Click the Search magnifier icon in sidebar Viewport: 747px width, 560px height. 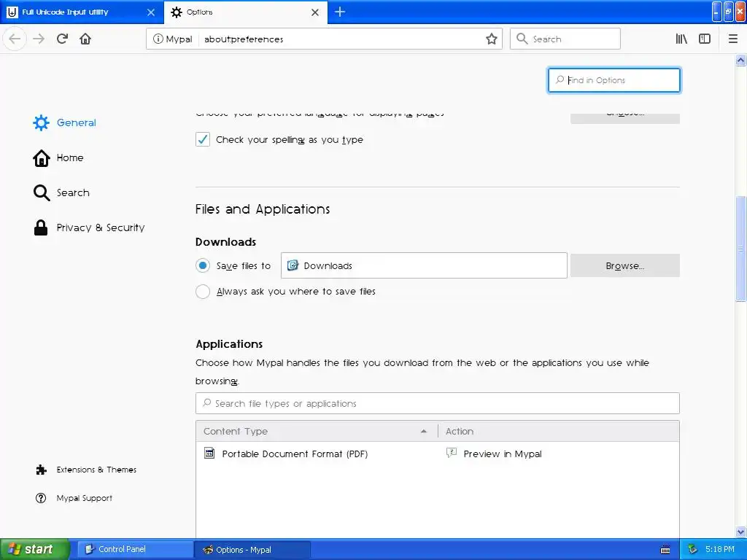[x=42, y=192]
